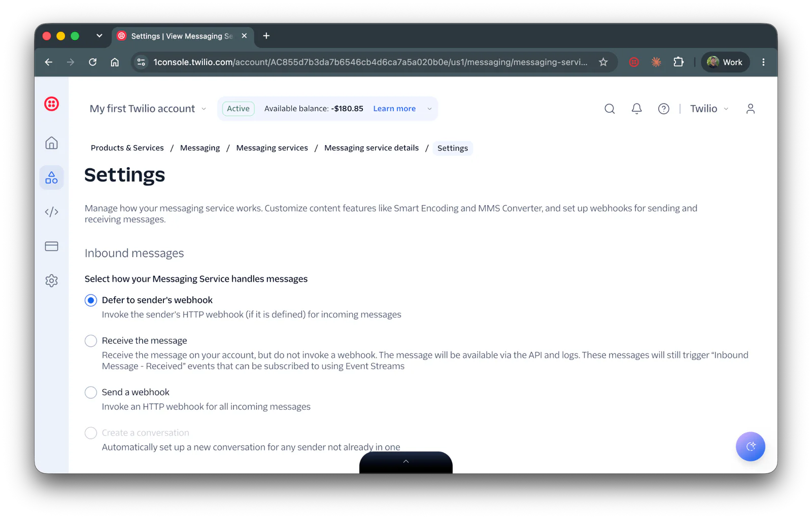812x519 pixels.
Task: Reload the page
Action: pos(92,62)
